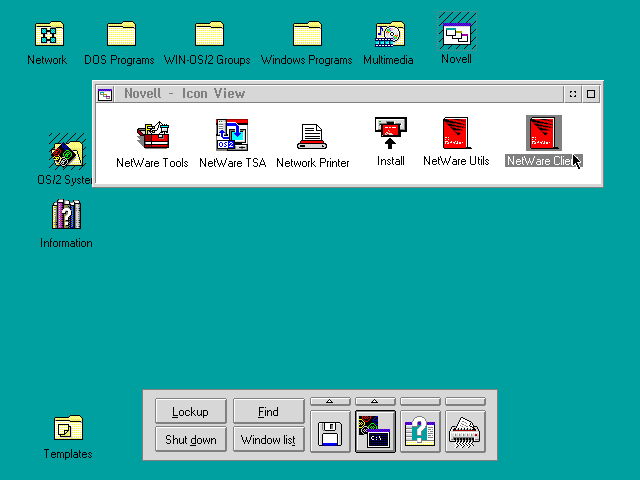Viewport: 640px width, 480px height.
Task: Click the NetWare Utils label text
Action: [x=456, y=161]
